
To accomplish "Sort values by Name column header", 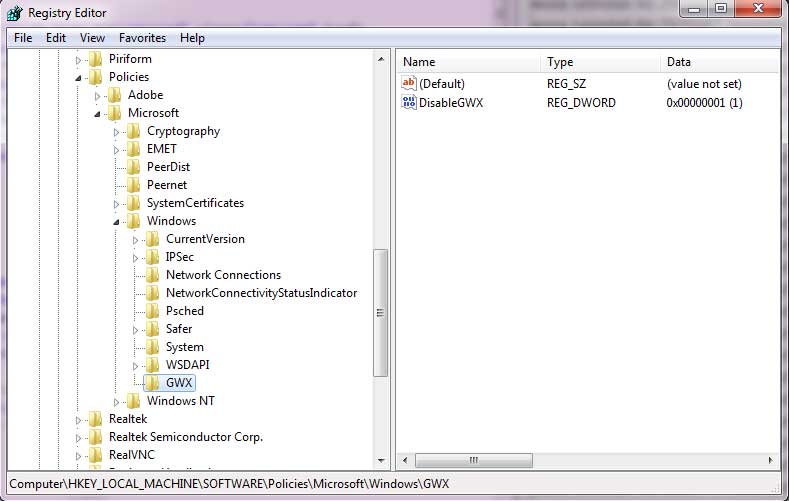I will pyautogui.click(x=469, y=62).
